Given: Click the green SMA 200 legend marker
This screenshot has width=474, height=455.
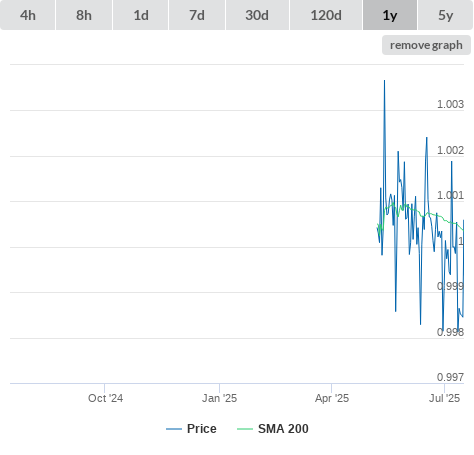Looking at the screenshot, I should point(245,429).
